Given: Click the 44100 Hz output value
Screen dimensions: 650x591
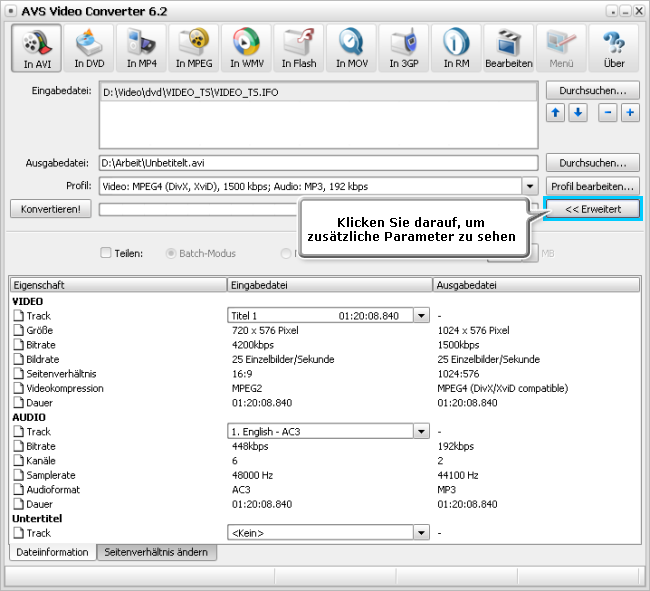Looking at the screenshot, I should (x=458, y=475).
